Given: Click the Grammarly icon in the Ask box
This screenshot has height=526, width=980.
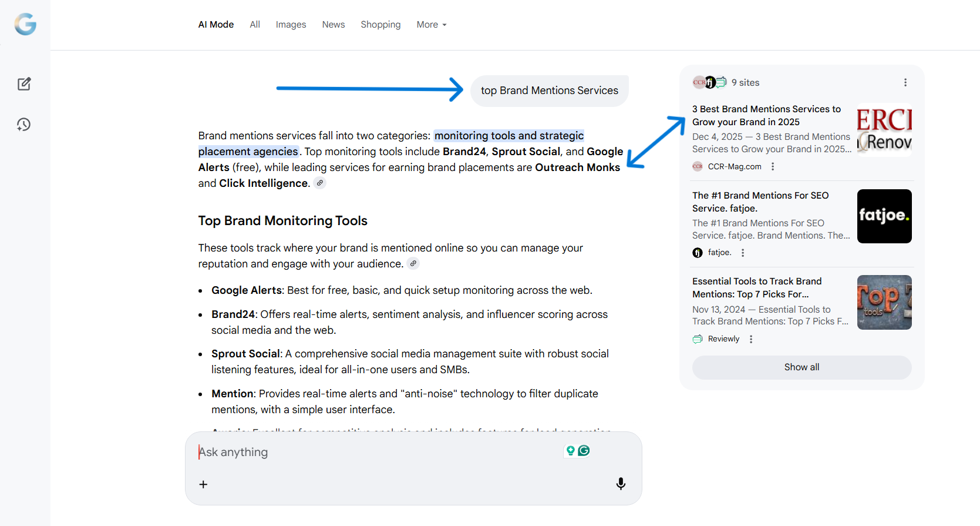Looking at the screenshot, I should click(x=584, y=451).
